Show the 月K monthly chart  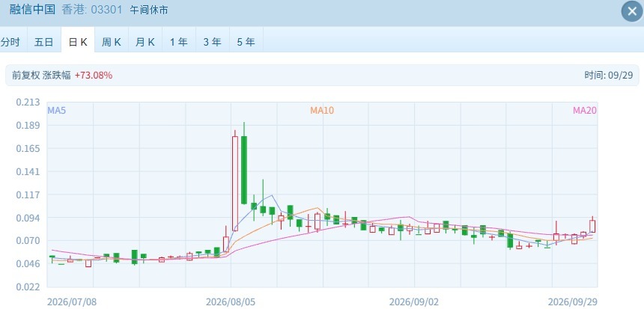(x=145, y=42)
